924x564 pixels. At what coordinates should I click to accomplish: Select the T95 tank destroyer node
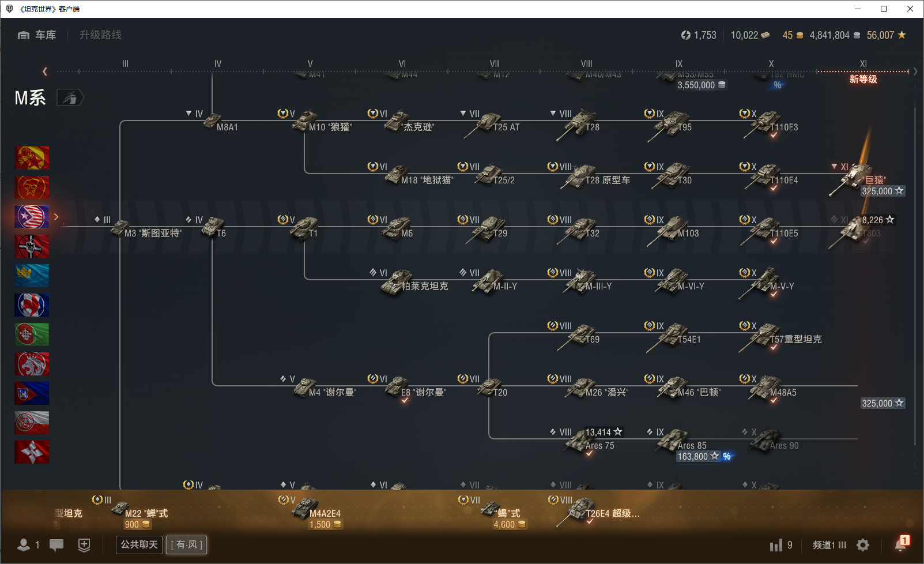[x=669, y=125]
